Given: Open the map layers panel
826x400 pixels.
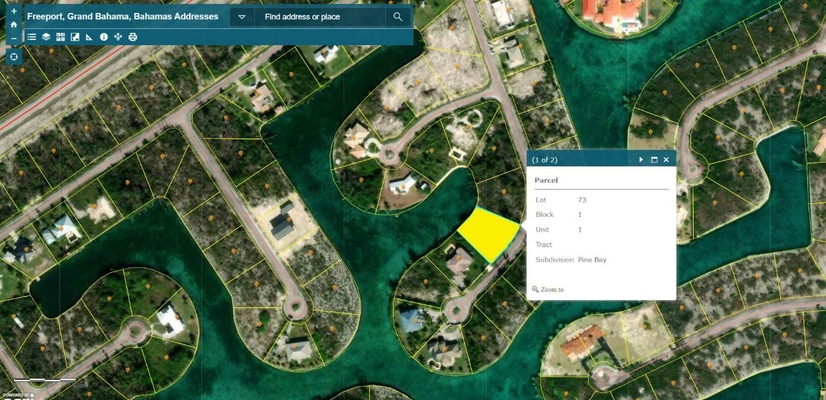Looking at the screenshot, I should click(x=46, y=37).
